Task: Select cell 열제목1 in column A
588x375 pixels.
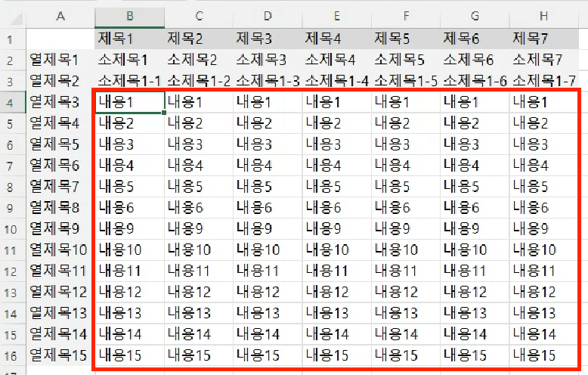Action: click(x=60, y=60)
